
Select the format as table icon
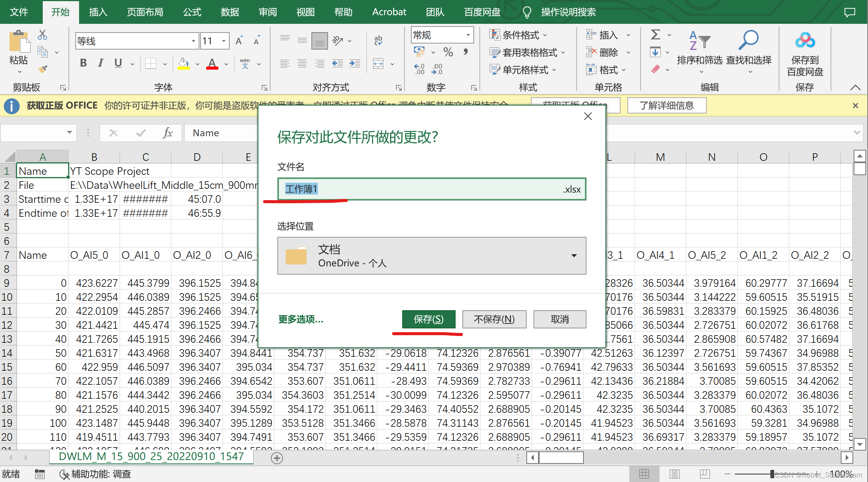(x=495, y=52)
